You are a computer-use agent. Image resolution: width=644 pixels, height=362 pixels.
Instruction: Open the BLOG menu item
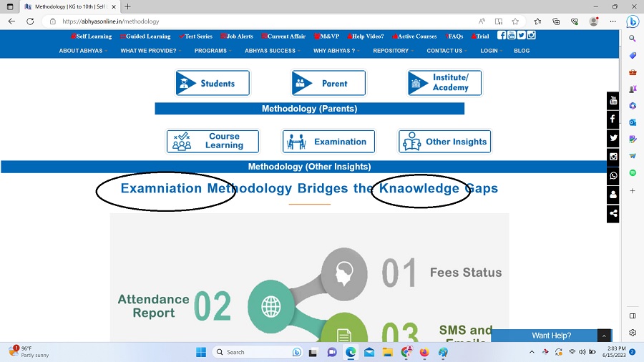click(522, 51)
